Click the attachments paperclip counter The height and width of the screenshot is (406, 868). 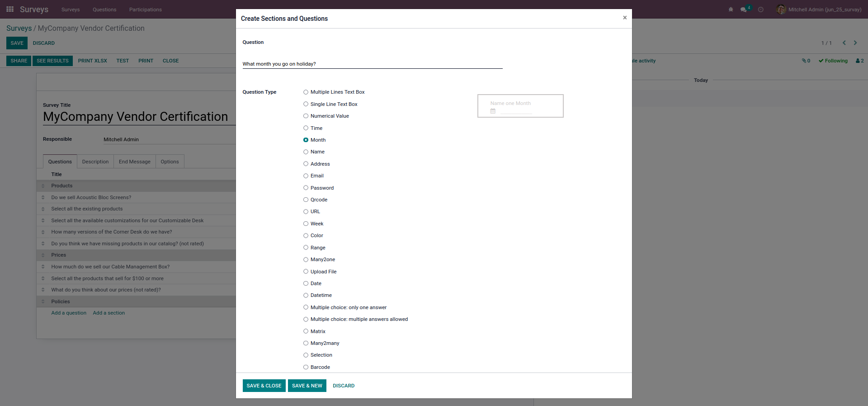pyautogui.click(x=806, y=61)
